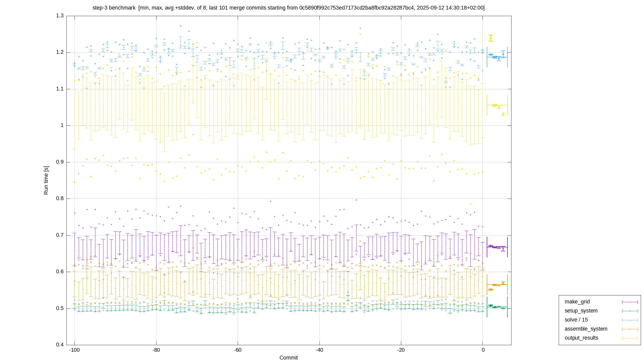Click the Commit x-axis label
Viewport: 644px width, 362px height.
tap(289, 358)
